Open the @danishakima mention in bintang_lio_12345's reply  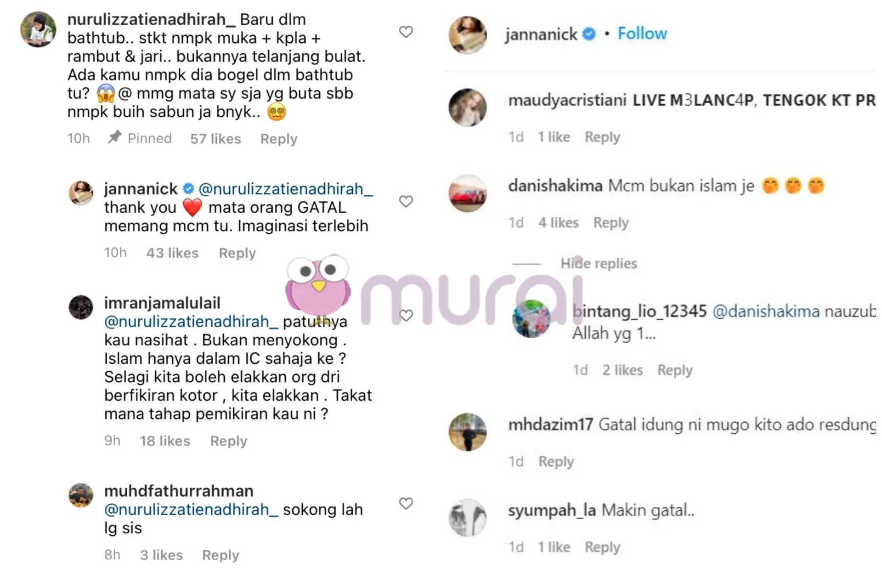766,311
